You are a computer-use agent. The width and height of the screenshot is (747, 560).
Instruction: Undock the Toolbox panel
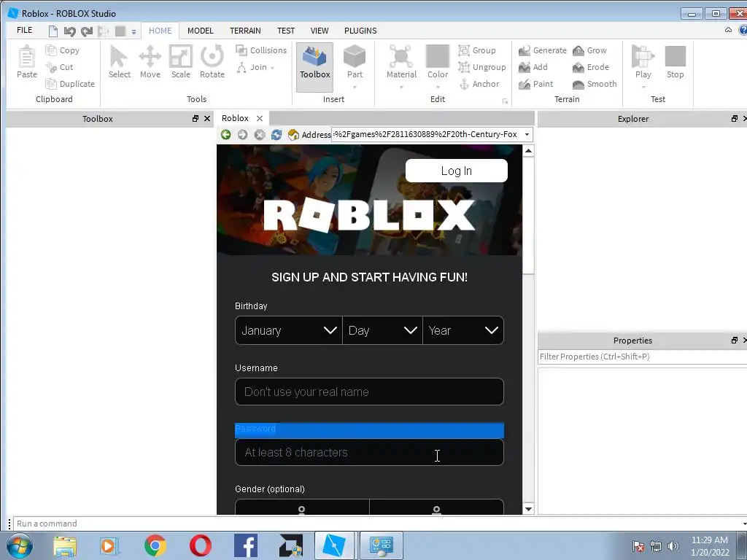(x=196, y=119)
